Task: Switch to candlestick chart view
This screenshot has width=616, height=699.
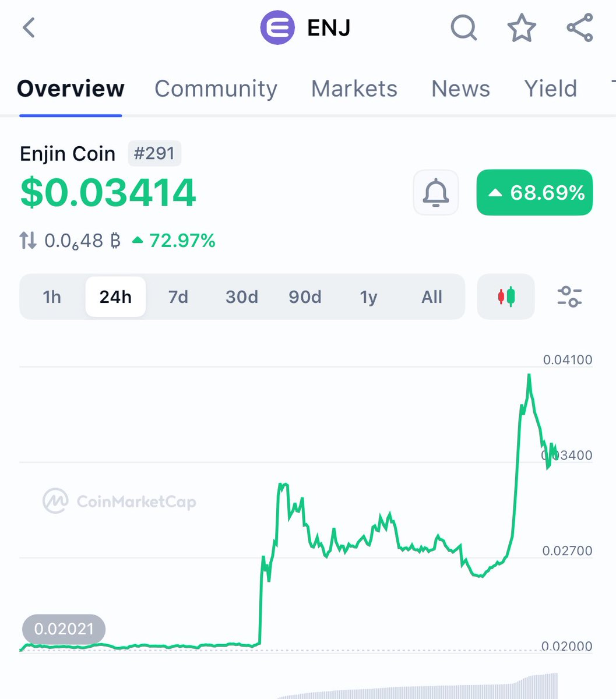Action: [506, 296]
